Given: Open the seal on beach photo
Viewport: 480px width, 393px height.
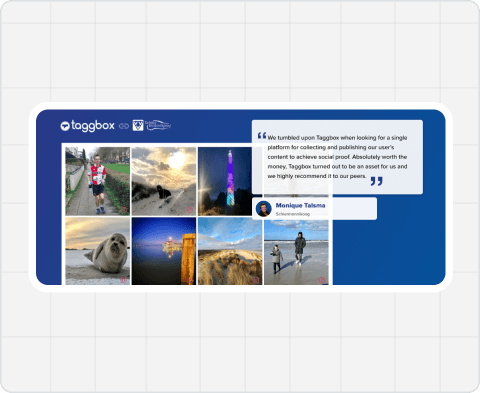Looking at the screenshot, I should point(98,251).
